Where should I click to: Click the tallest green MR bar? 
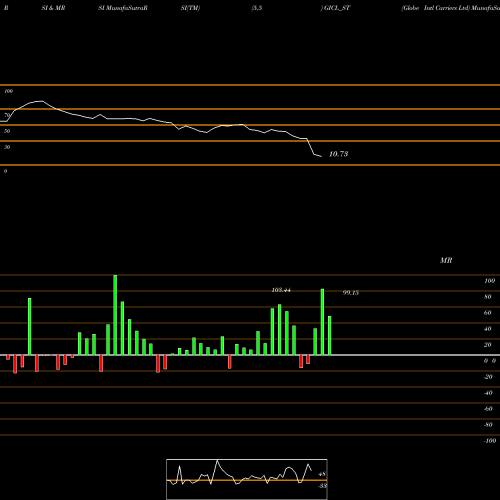115,315
